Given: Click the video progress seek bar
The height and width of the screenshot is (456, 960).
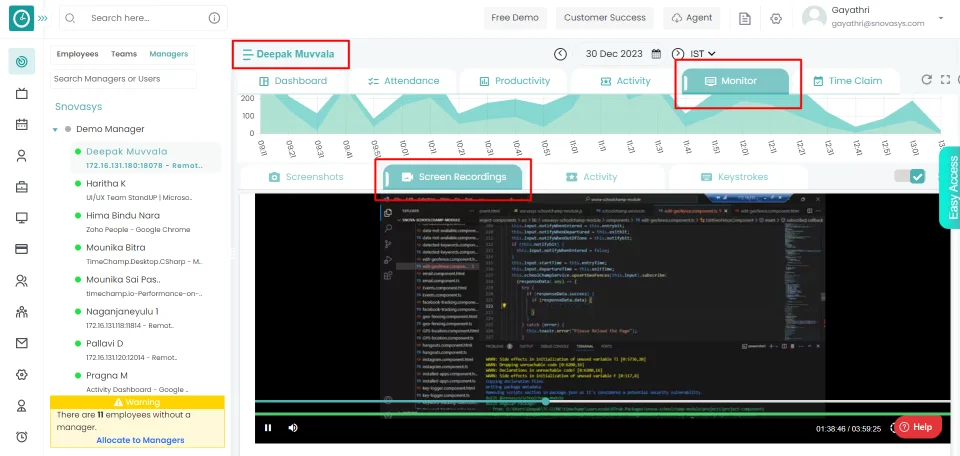Looking at the screenshot, I should 602,402.
